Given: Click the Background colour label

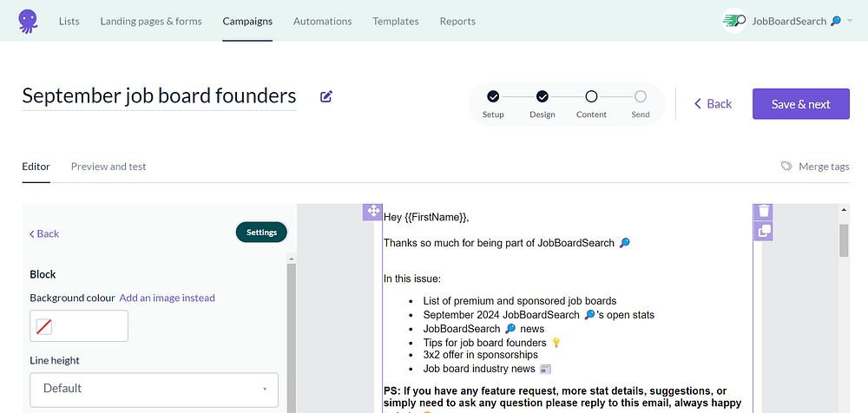Looking at the screenshot, I should [x=73, y=298].
